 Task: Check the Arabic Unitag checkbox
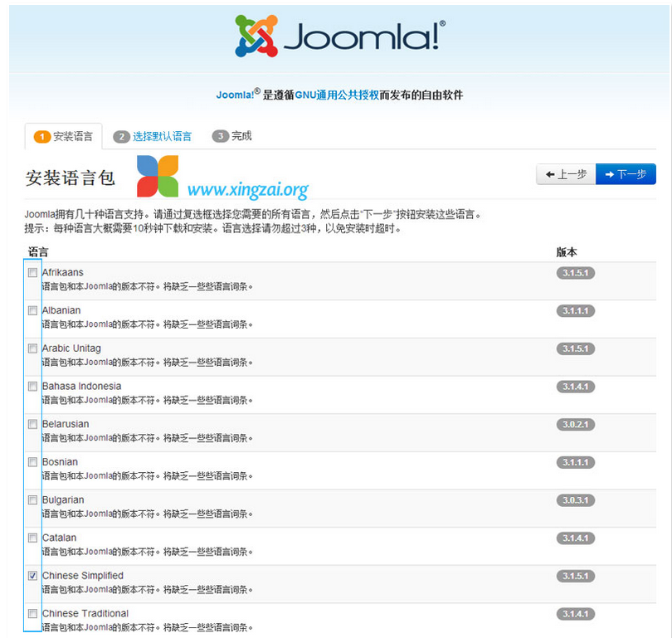pyautogui.click(x=32, y=348)
